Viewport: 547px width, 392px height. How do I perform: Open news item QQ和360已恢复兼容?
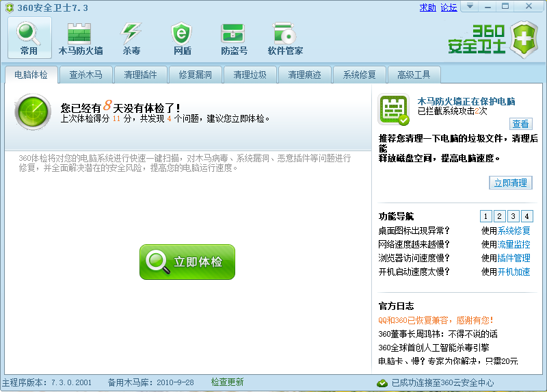[x=436, y=320]
